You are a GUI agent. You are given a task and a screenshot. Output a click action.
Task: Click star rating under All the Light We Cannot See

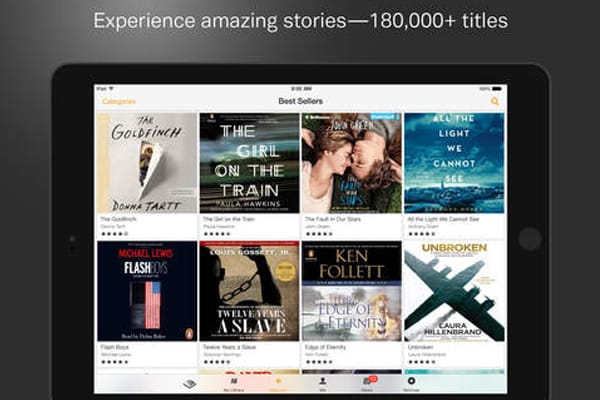[422, 234]
